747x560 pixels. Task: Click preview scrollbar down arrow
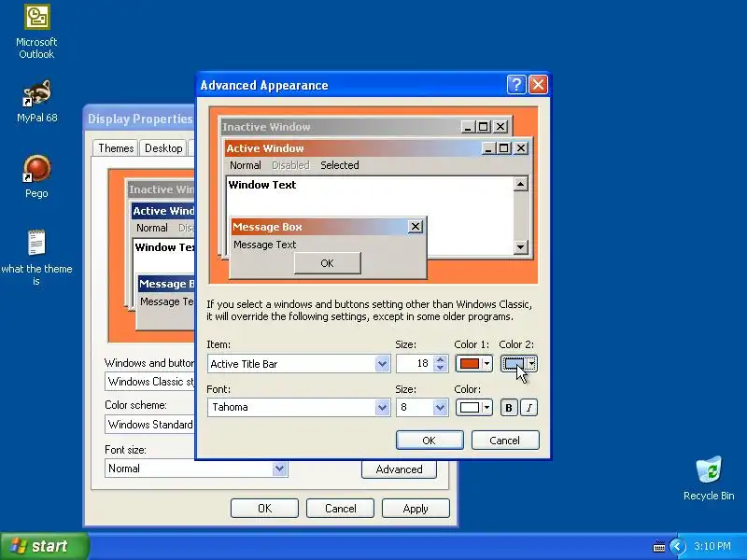[521, 246]
